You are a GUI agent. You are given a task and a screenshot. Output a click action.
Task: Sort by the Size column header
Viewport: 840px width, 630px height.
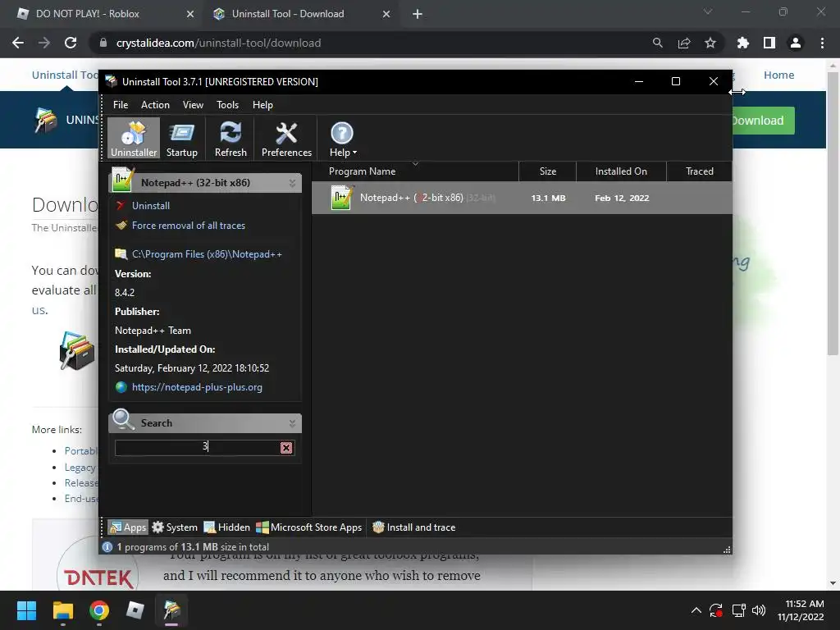(547, 171)
